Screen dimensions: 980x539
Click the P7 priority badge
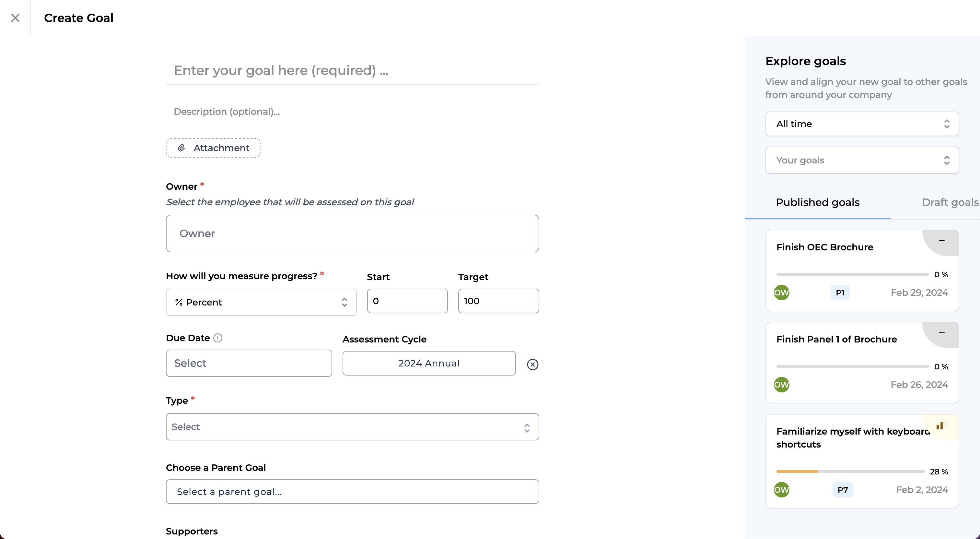point(842,490)
